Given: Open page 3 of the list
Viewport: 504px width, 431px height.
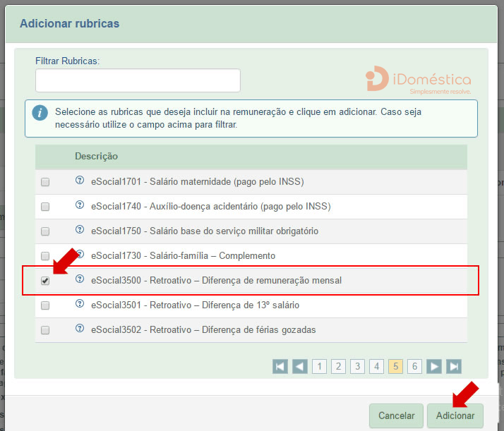Looking at the screenshot, I should tap(358, 366).
